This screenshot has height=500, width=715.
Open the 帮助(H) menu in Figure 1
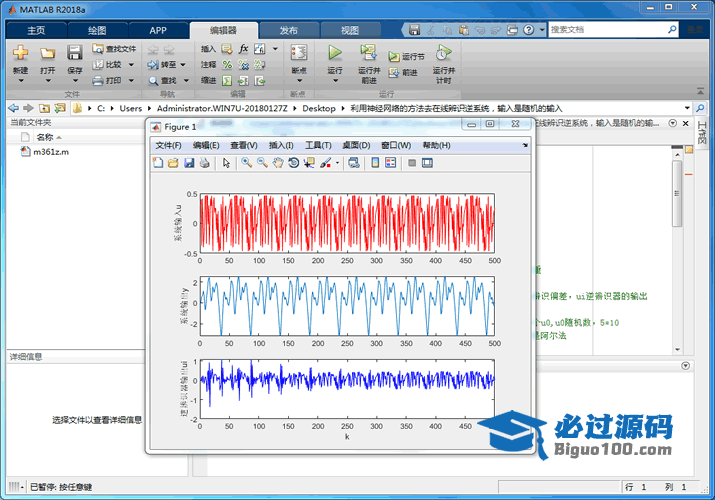(436, 145)
